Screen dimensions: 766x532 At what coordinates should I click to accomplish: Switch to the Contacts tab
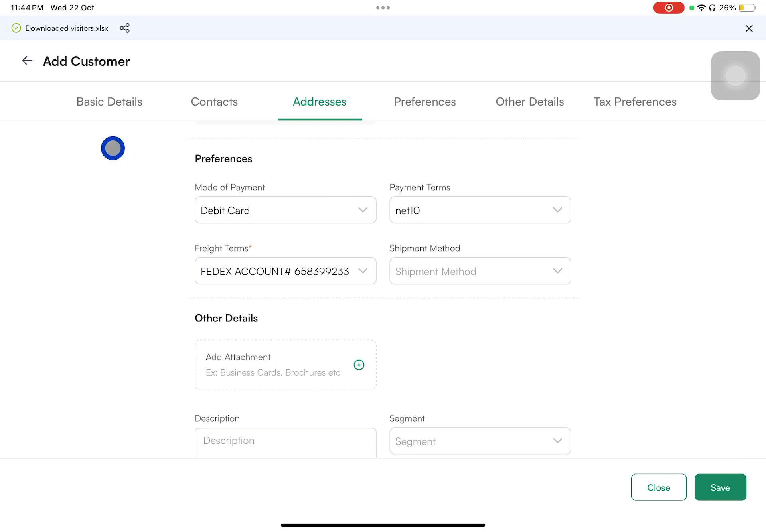tap(214, 102)
